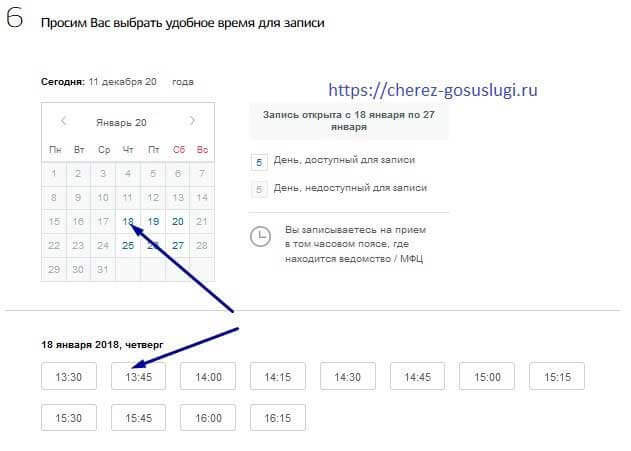631x451 pixels.
Task: Click the unavailable date 28 in calendar
Action: click(x=202, y=245)
